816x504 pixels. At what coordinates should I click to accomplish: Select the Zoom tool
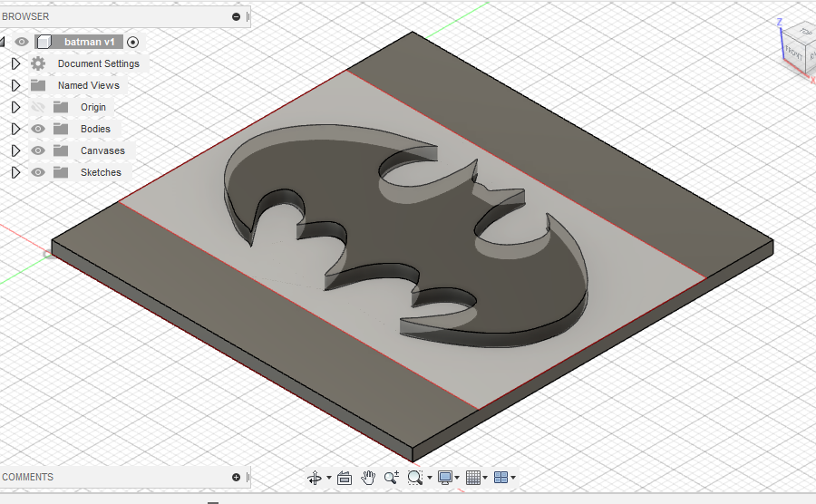[392, 477]
